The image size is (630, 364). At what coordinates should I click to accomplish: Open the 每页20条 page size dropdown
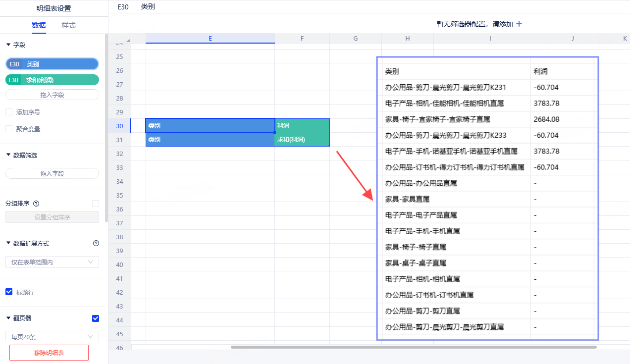point(52,337)
